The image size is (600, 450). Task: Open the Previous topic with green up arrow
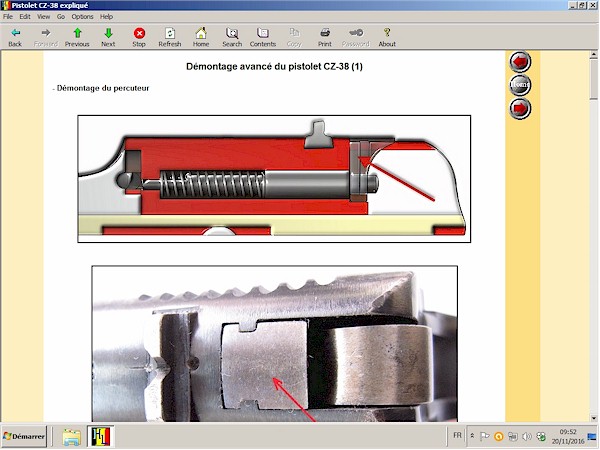tap(77, 38)
